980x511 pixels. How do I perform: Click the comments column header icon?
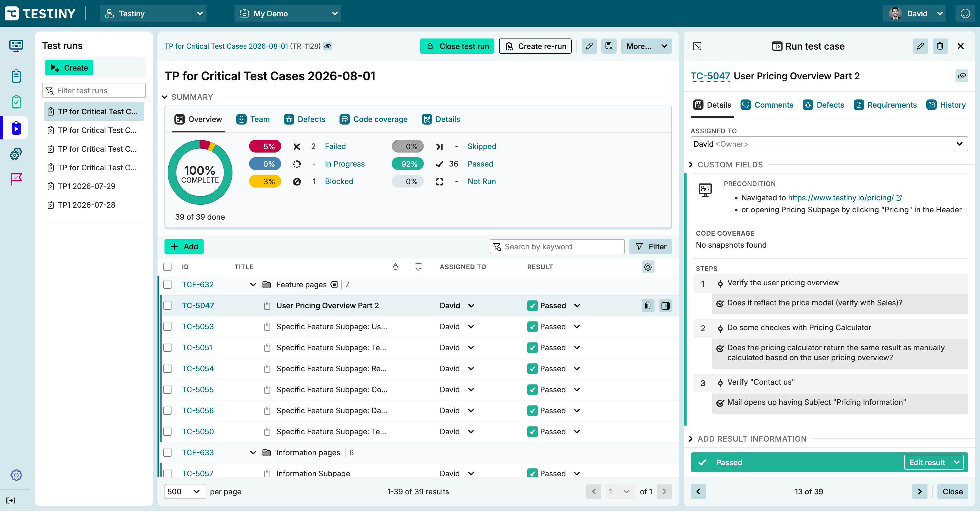coord(419,267)
